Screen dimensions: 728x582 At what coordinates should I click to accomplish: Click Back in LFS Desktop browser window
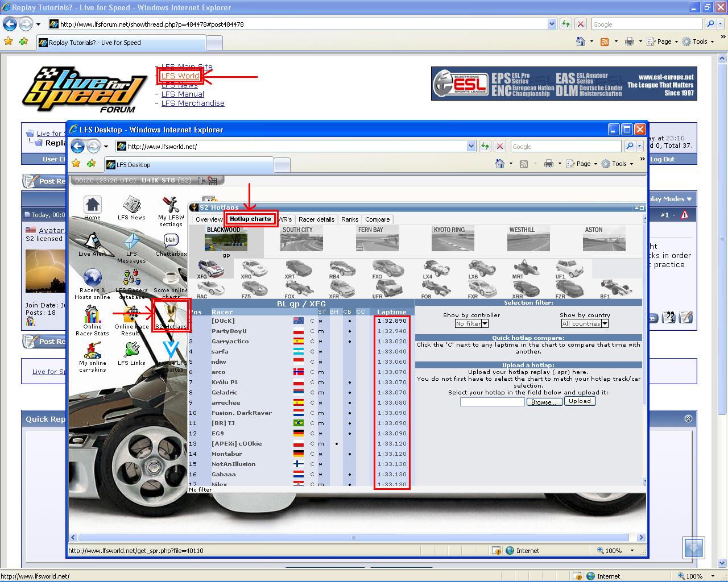78,146
